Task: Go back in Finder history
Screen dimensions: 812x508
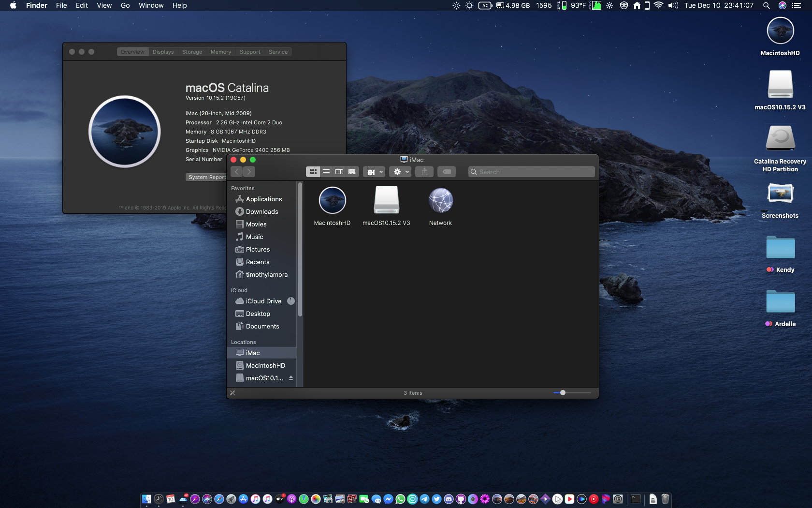Action: click(237, 172)
